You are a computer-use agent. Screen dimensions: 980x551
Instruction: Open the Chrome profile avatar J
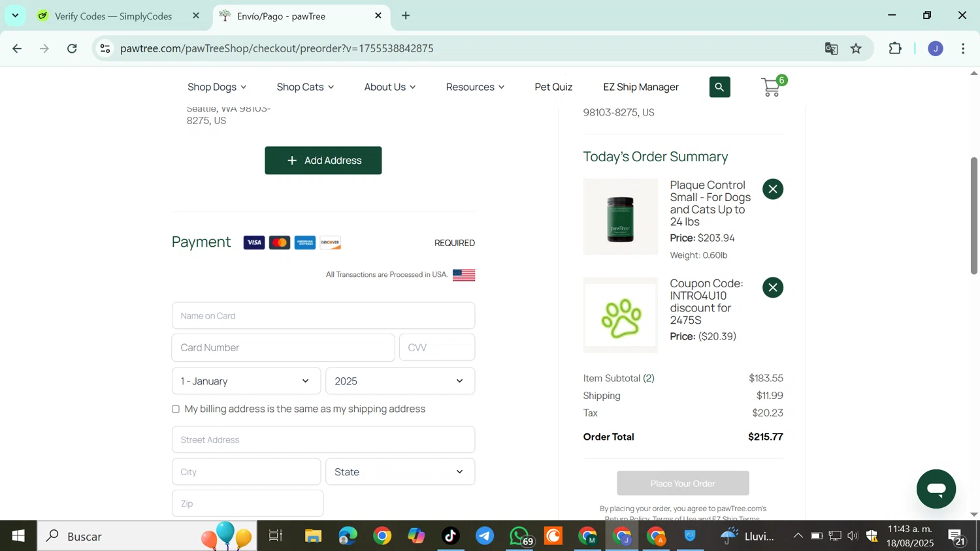click(x=936, y=48)
